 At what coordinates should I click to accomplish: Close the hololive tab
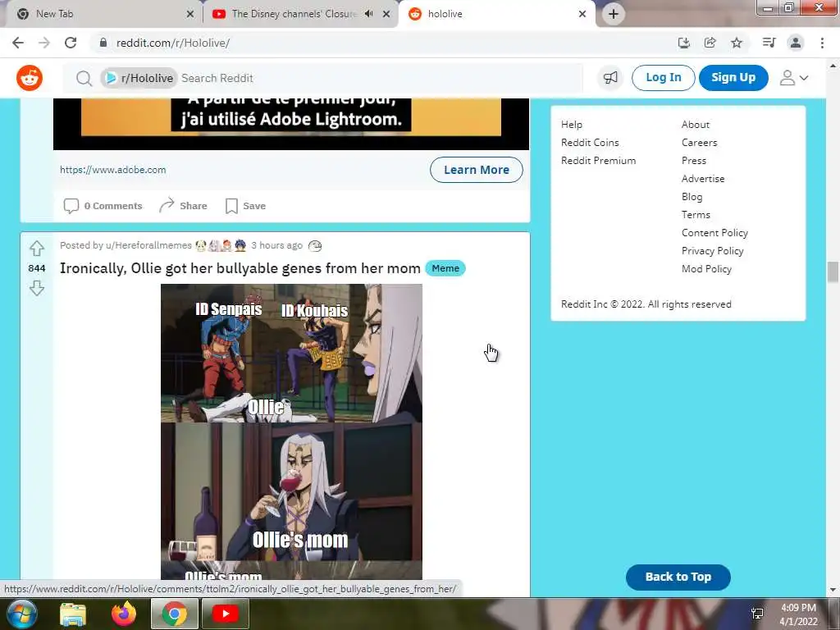tap(582, 14)
